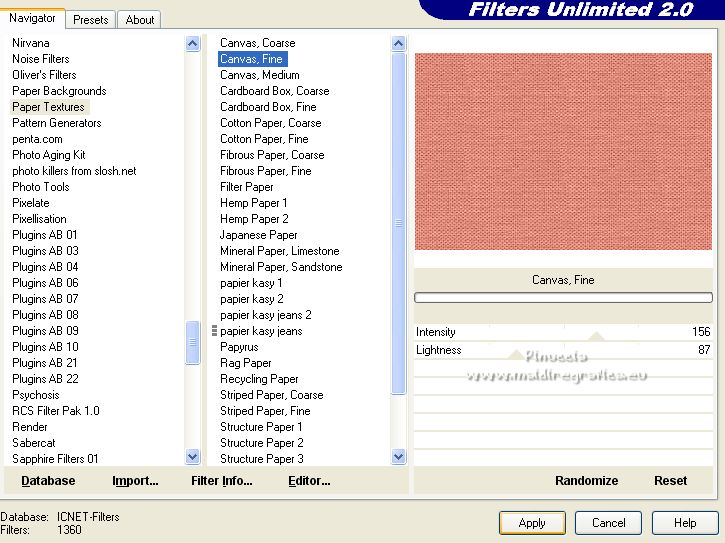This screenshot has width=725, height=543.
Task: Open the Presets tab
Action: pos(91,20)
